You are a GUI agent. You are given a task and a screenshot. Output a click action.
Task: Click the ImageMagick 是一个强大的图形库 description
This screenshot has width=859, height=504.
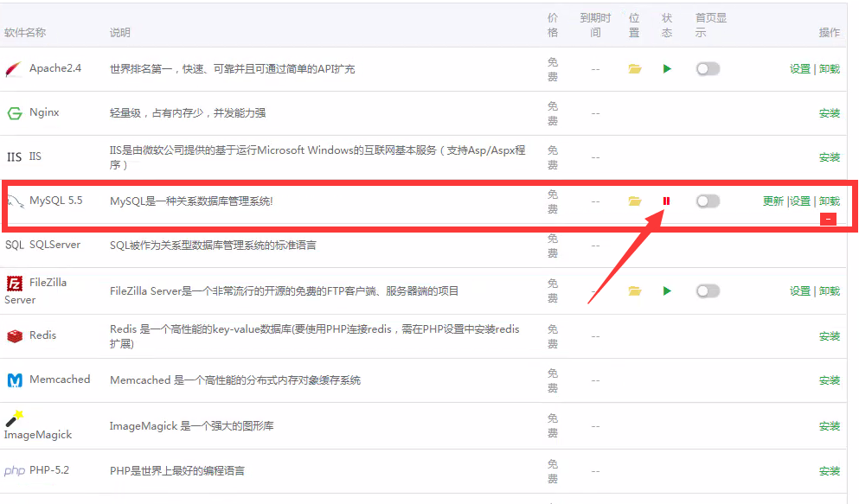192,425
